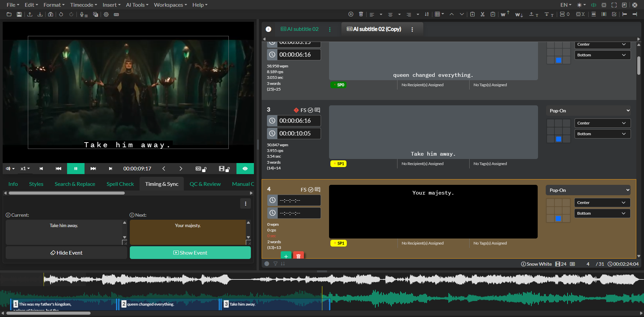Screen dimensions: 644x317
Task: Click the green add event plus button
Action: pos(286,256)
